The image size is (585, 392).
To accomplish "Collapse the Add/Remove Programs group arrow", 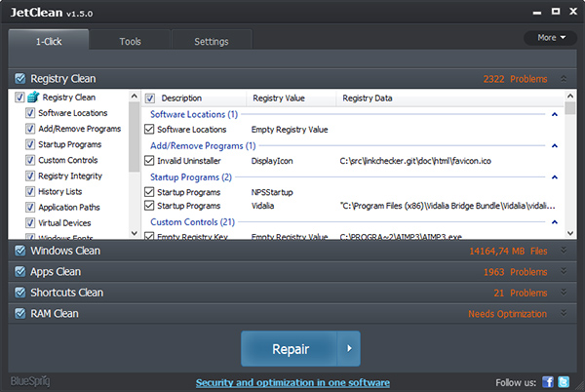I will (554, 145).
